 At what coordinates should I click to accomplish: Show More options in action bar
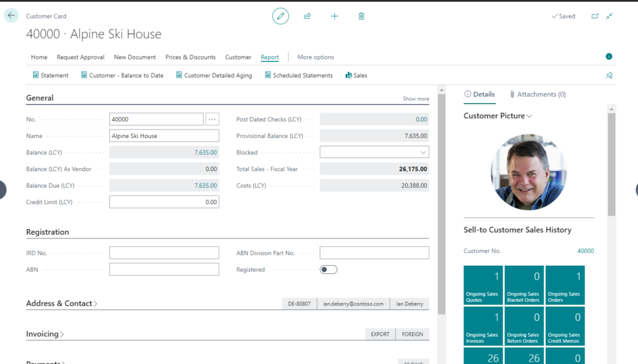[x=316, y=57]
